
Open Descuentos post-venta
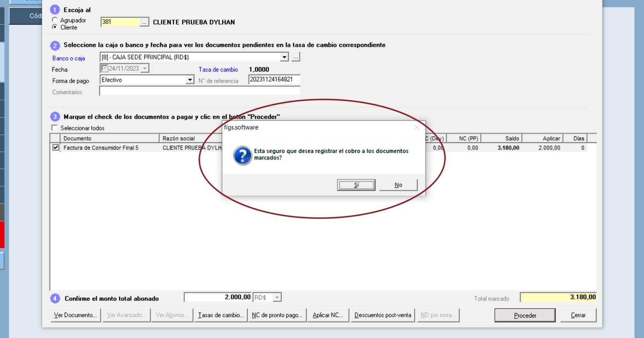[x=382, y=315]
